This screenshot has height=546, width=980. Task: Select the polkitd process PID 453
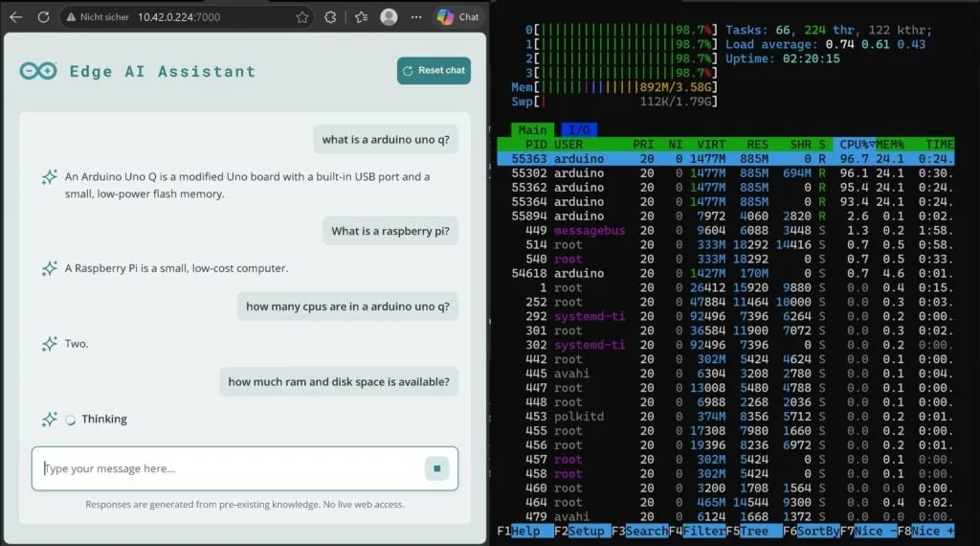[725, 417]
